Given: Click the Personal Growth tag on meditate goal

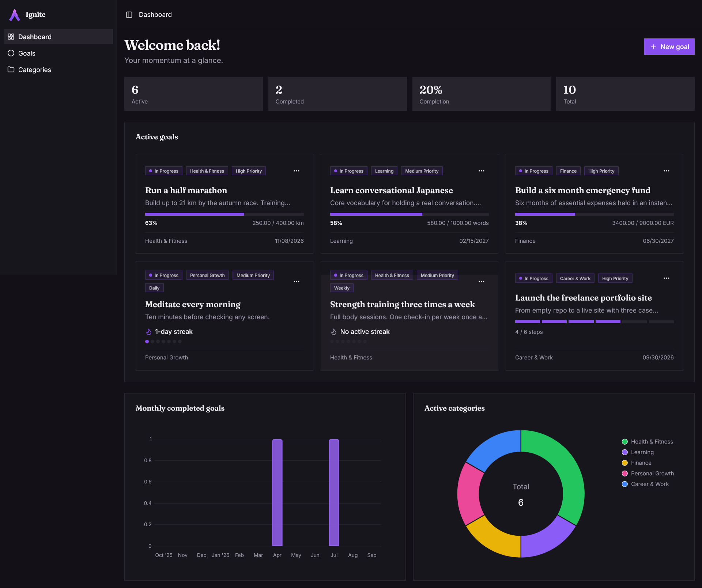Looking at the screenshot, I should [207, 275].
